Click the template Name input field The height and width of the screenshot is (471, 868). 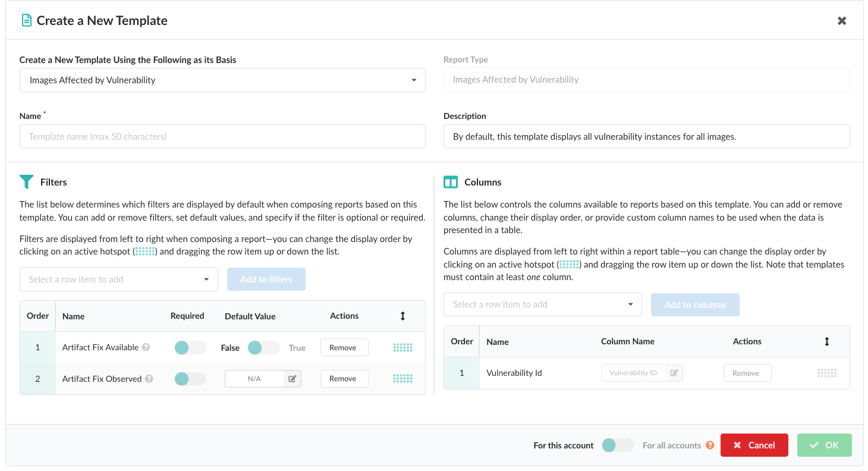coord(222,136)
